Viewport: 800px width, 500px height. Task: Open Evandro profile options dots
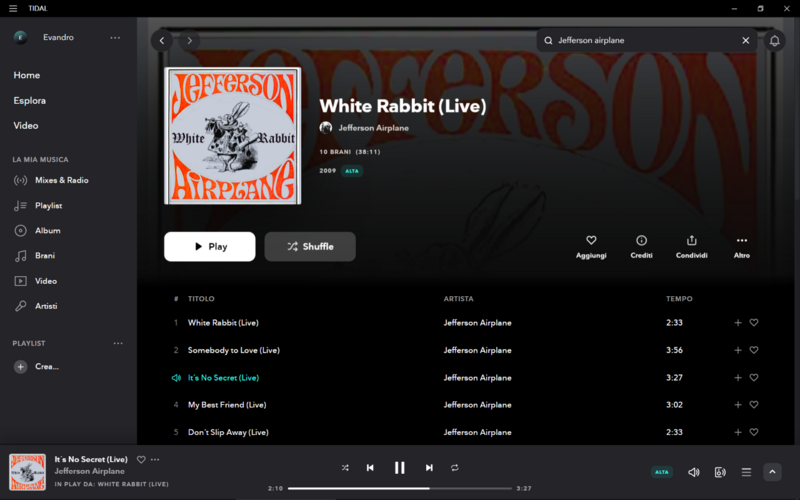coord(115,37)
